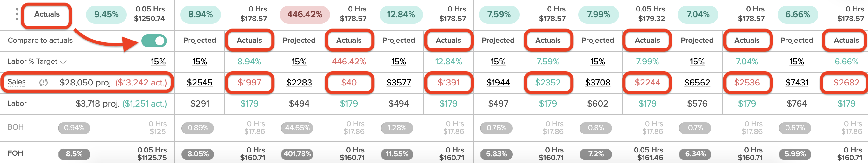
Task: Click the red 446.42% labor percentage pill
Action: (x=304, y=14)
